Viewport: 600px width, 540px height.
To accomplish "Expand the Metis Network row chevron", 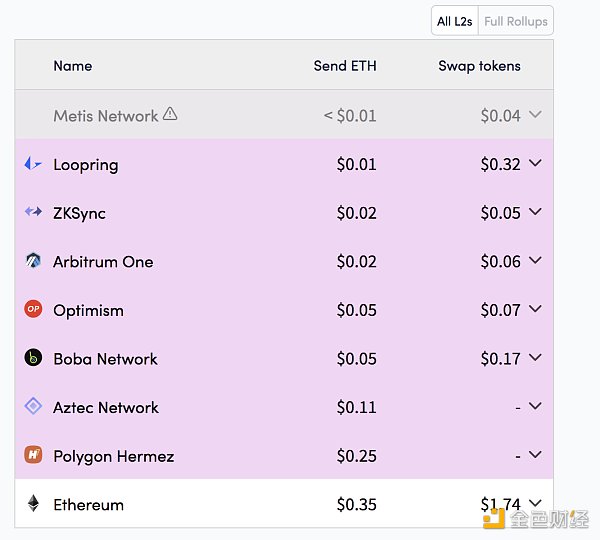I will [x=535, y=115].
